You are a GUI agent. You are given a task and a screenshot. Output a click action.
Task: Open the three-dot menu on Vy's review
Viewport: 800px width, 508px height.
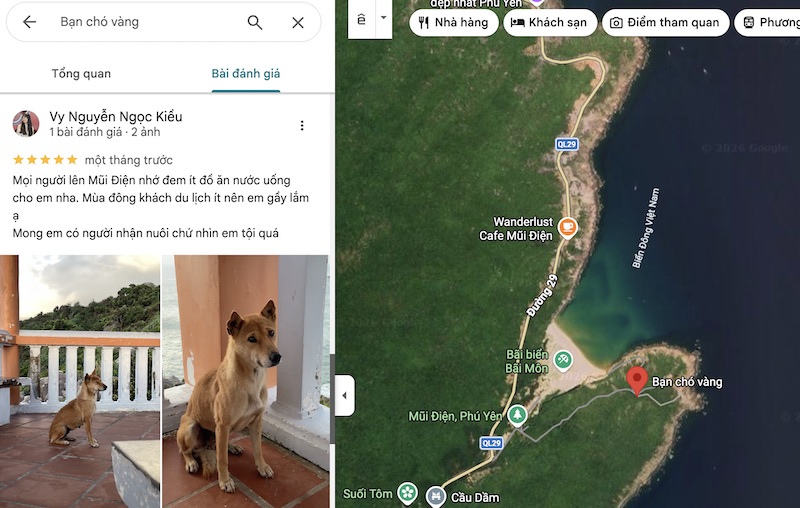302,125
